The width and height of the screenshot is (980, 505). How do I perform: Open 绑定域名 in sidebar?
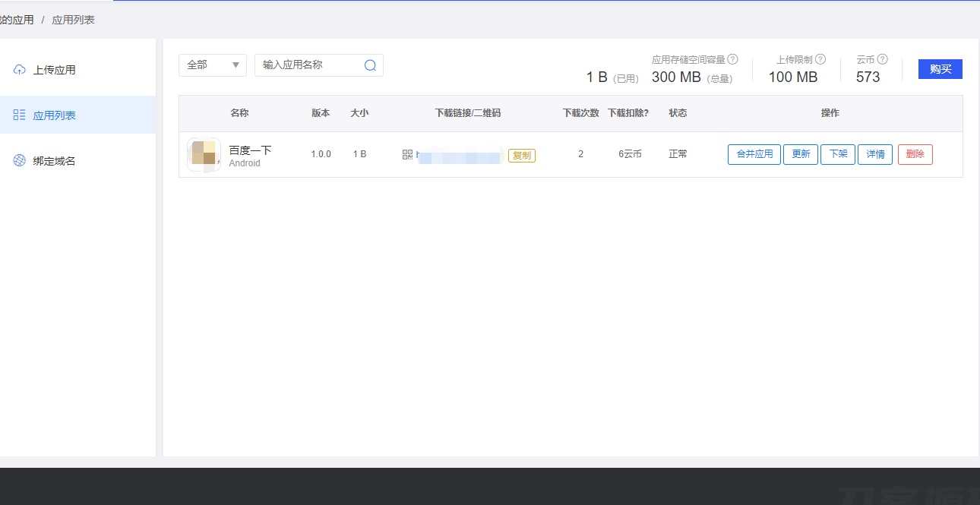pos(77,161)
